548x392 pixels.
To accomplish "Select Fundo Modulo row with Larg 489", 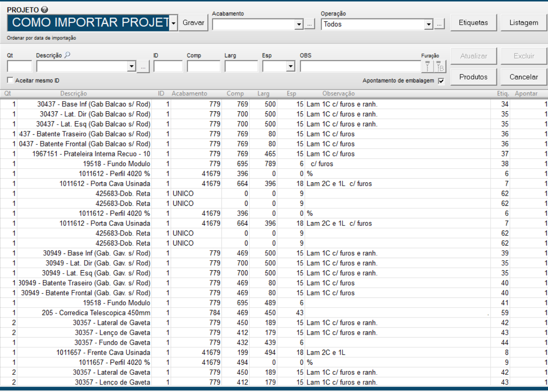I will (x=274, y=303).
